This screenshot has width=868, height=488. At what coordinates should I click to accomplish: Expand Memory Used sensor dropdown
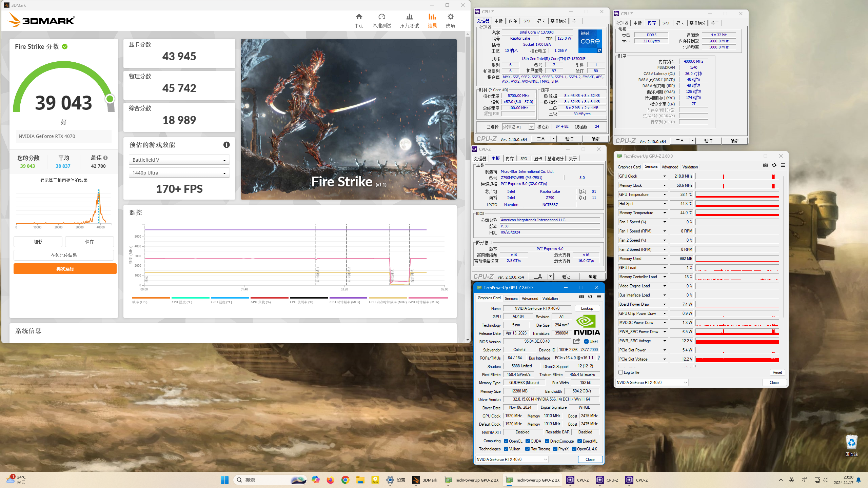(x=665, y=259)
